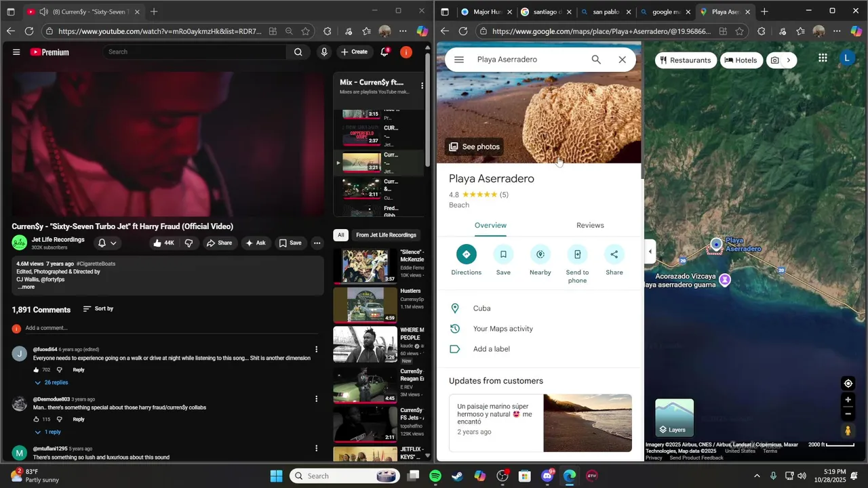Search Nearby Playa Aserradero

[x=540, y=260]
